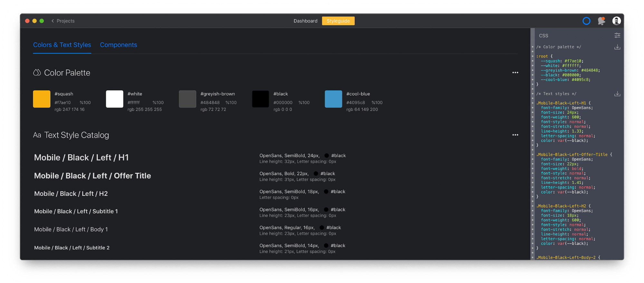
Task: Select the Styleguide view
Action: tap(338, 21)
